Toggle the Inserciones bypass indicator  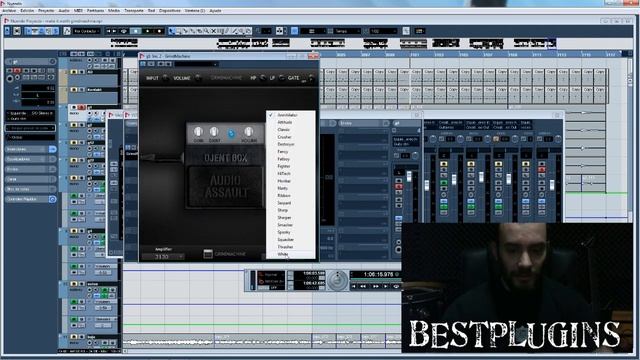click(52, 149)
